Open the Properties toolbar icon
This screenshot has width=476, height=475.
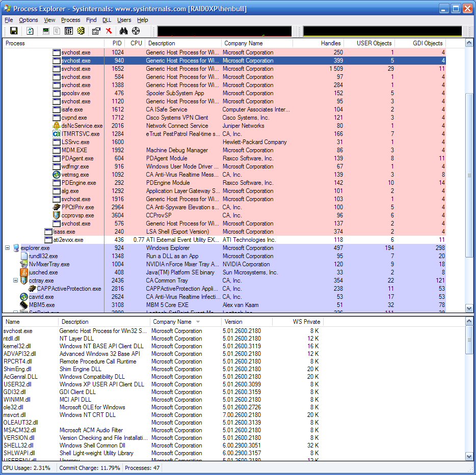(96, 31)
